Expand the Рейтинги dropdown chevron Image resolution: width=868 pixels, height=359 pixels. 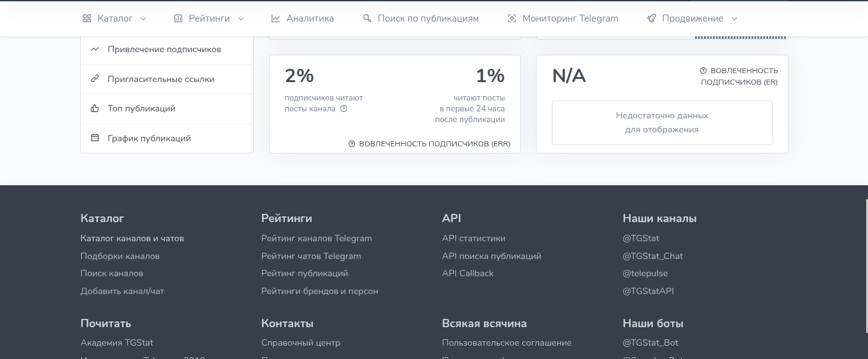coord(241,19)
